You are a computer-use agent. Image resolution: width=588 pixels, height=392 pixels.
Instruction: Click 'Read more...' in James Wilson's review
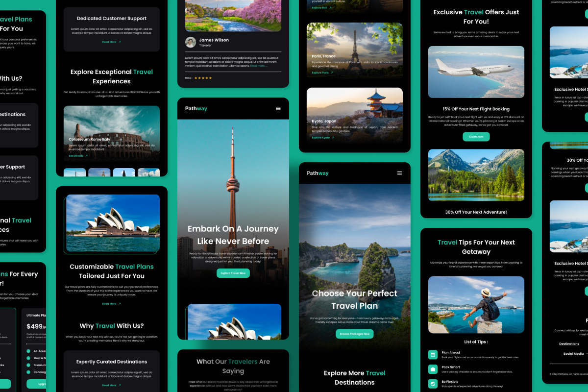coord(259,66)
